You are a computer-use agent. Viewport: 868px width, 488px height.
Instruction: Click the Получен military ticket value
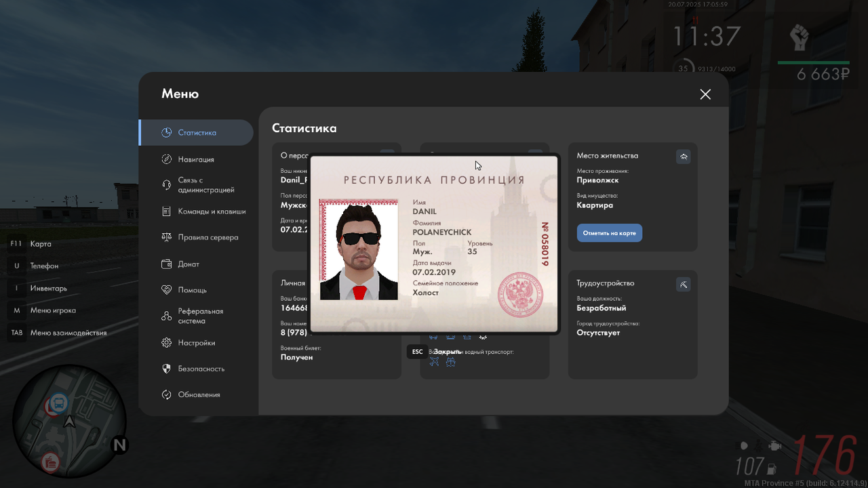[x=296, y=357]
